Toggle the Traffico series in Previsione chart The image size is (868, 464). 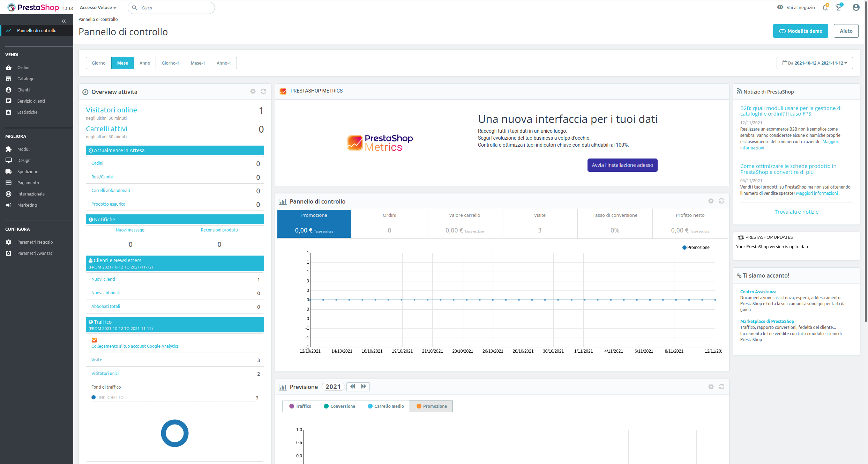pos(299,406)
